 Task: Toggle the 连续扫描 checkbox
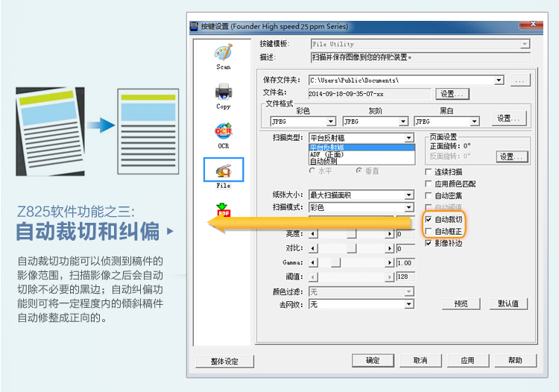428,172
